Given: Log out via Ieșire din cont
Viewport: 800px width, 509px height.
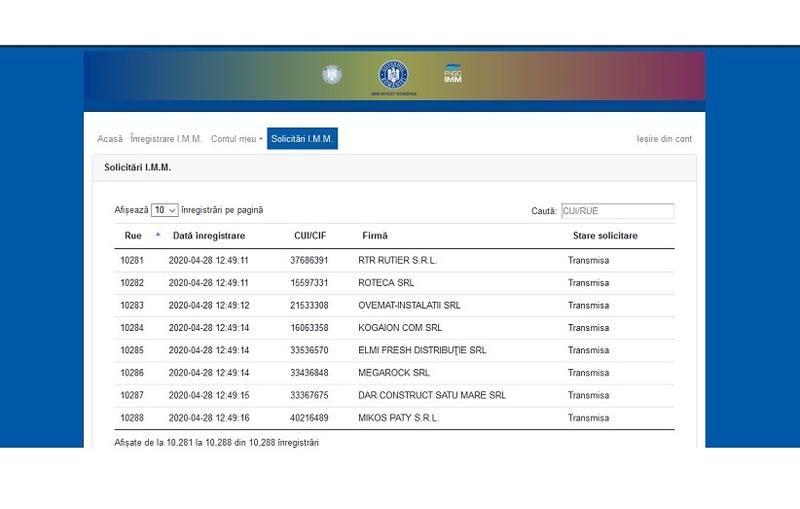Looking at the screenshot, I should 664,139.
